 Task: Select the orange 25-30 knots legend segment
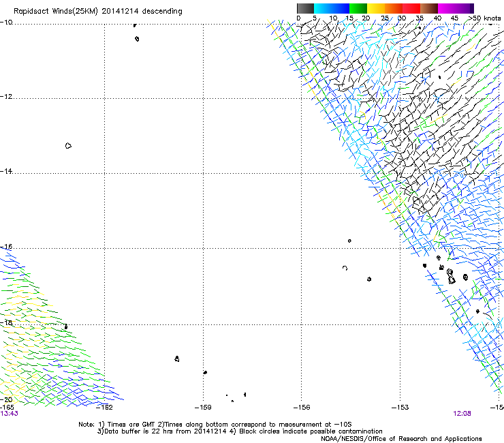pyautogui.click(x=394, y=8)
